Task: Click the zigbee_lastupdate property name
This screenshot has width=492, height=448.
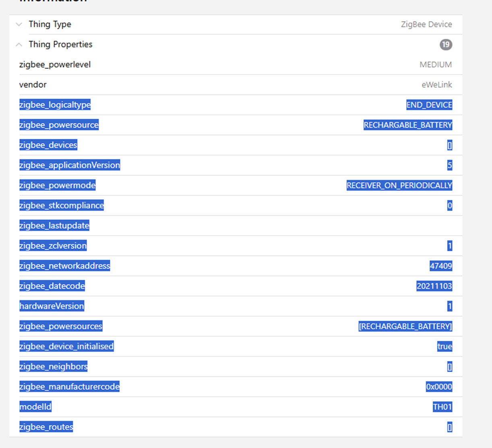Action: tap(54, 225)
